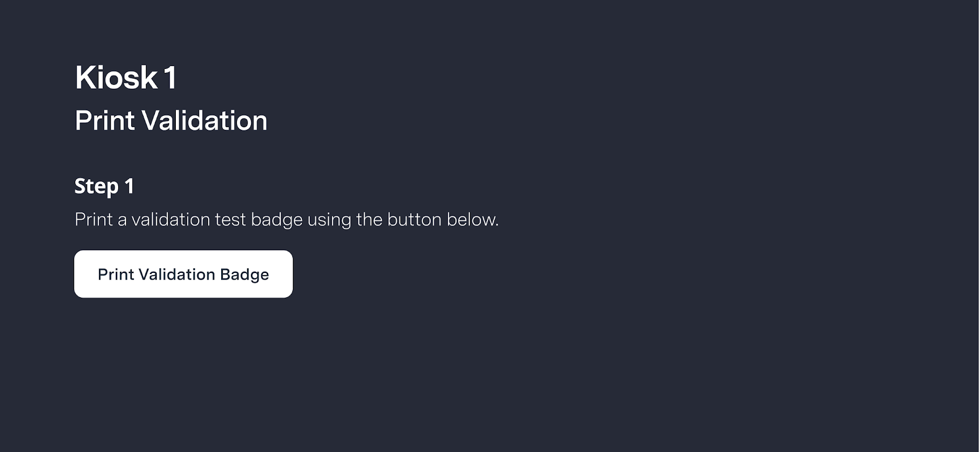Click the validation test badge instruction text
This screenshot has width=980, height=452.
(x=286, y=219)
